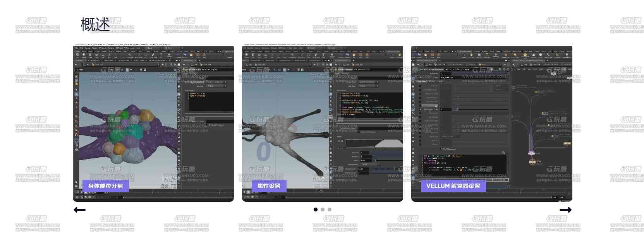Click the 身体部位分组 caption label
This screenshot has width=644, height=237.
tap(105, 186)
